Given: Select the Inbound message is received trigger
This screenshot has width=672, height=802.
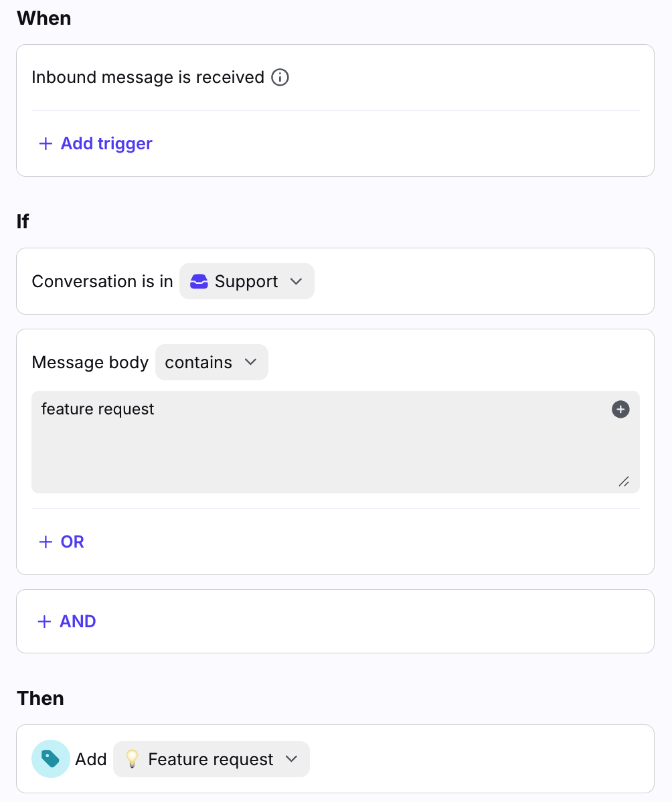Looking at the screenshot, I should (148, 78).
